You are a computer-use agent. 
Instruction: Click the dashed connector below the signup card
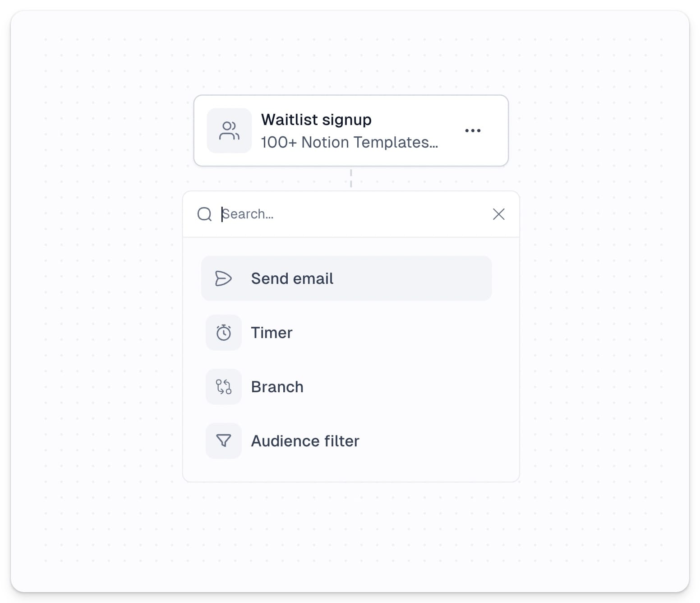351,178
